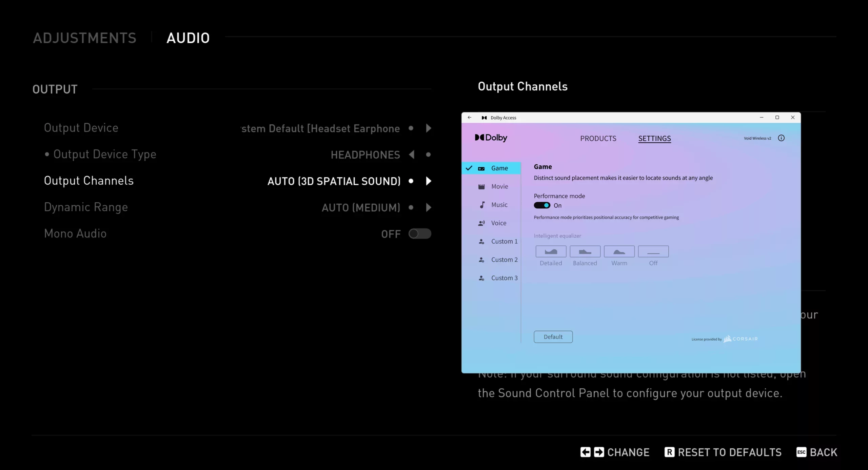Select the Output Channels row label
Viewport: 868px width, 470px height.
pos(89,181)
